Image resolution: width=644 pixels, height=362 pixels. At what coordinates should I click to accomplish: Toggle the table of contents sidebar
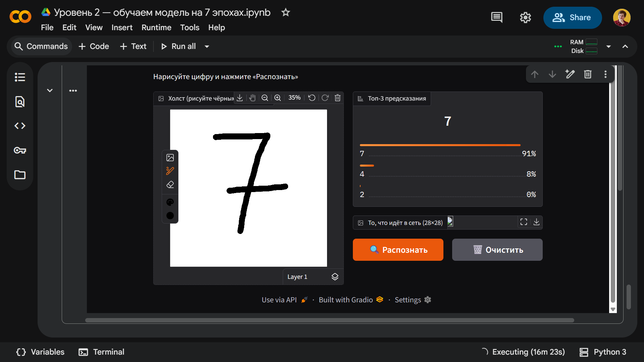(20, 77)
